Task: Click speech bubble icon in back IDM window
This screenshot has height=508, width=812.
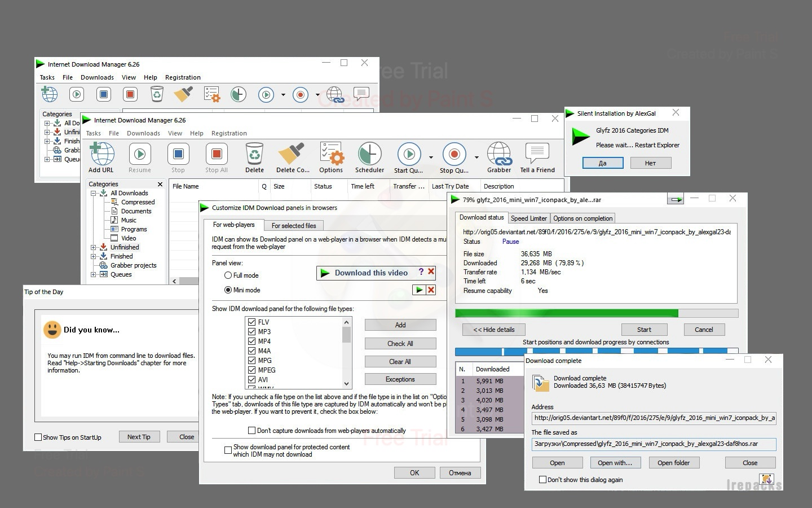Action: coord(361,94)
